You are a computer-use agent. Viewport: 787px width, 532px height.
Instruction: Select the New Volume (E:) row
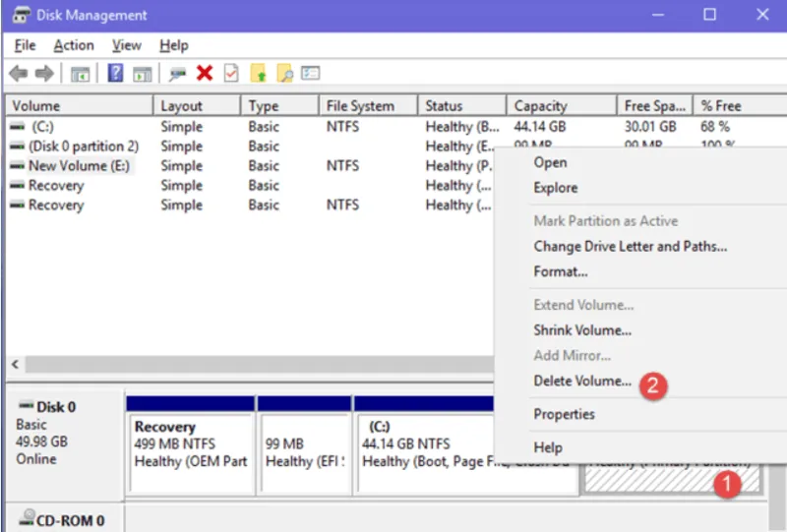point(250,165)
